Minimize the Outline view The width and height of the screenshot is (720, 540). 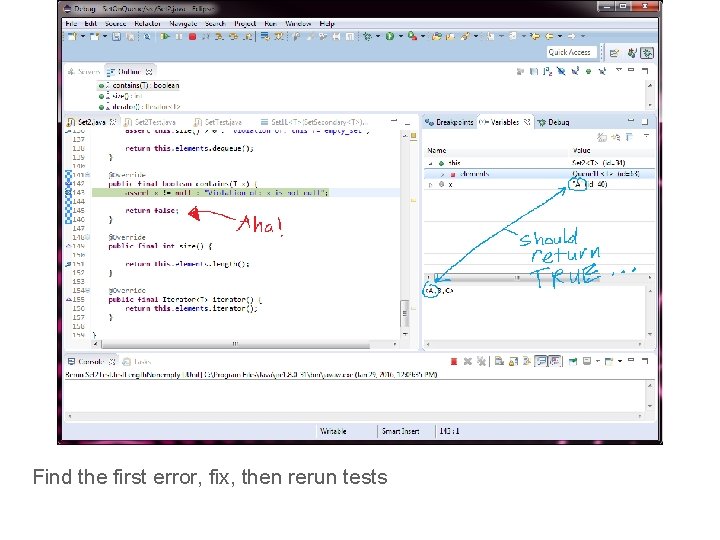[631, 70]
